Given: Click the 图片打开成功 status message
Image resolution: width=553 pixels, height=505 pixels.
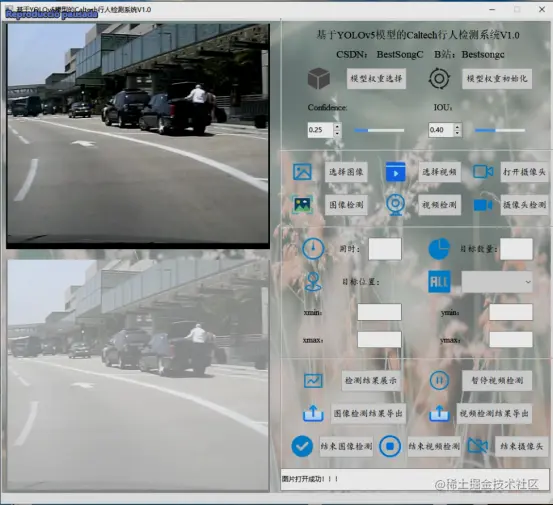Looking at the screenshot, I should click(x=310, y=479).
